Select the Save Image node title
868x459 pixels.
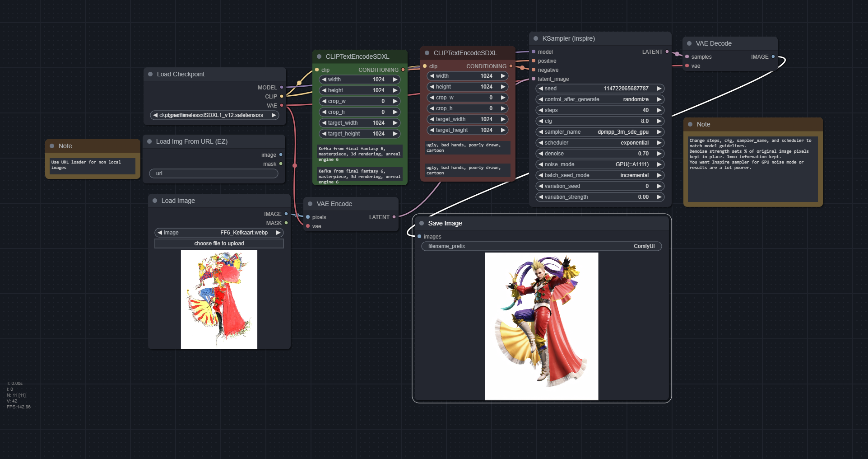tap(445, 223)
